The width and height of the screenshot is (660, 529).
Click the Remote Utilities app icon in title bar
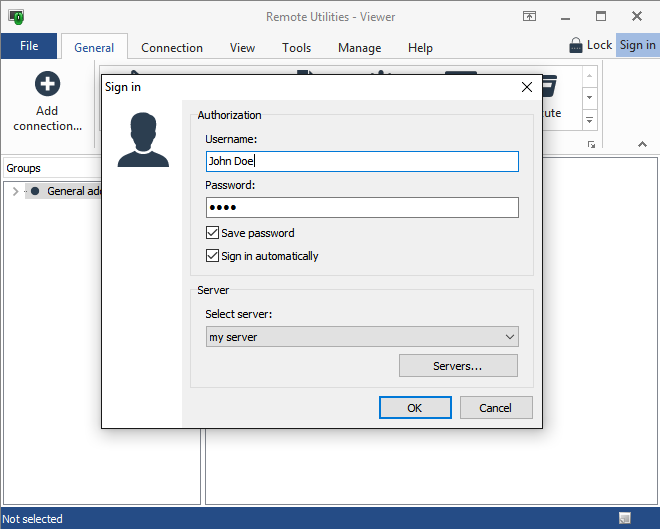coord(16,17)
